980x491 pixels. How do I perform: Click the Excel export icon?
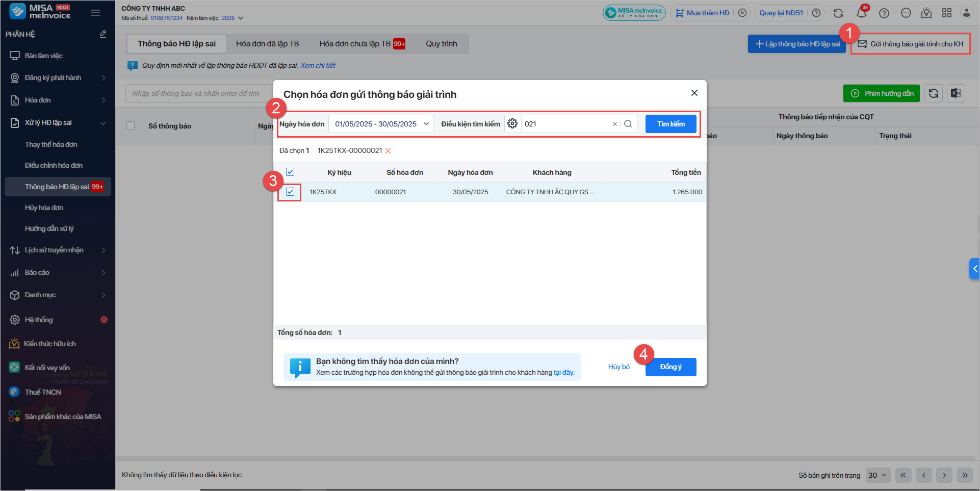click(x=956, y=93)
